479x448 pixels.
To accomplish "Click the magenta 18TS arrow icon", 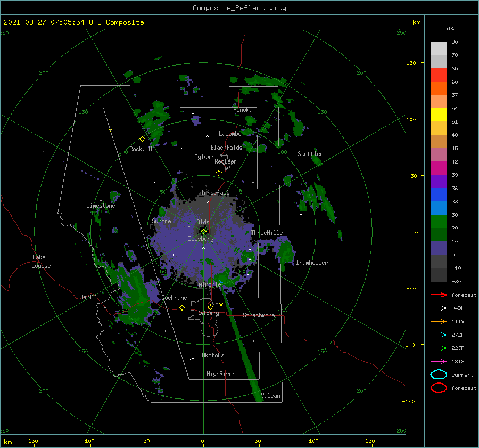I will pyautogui.click(x=439, y=362).
